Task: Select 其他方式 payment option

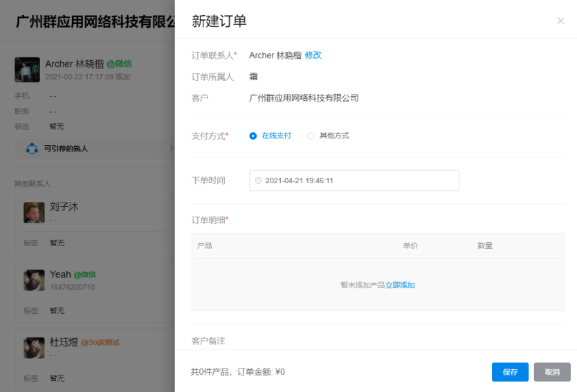Action: 311,136
